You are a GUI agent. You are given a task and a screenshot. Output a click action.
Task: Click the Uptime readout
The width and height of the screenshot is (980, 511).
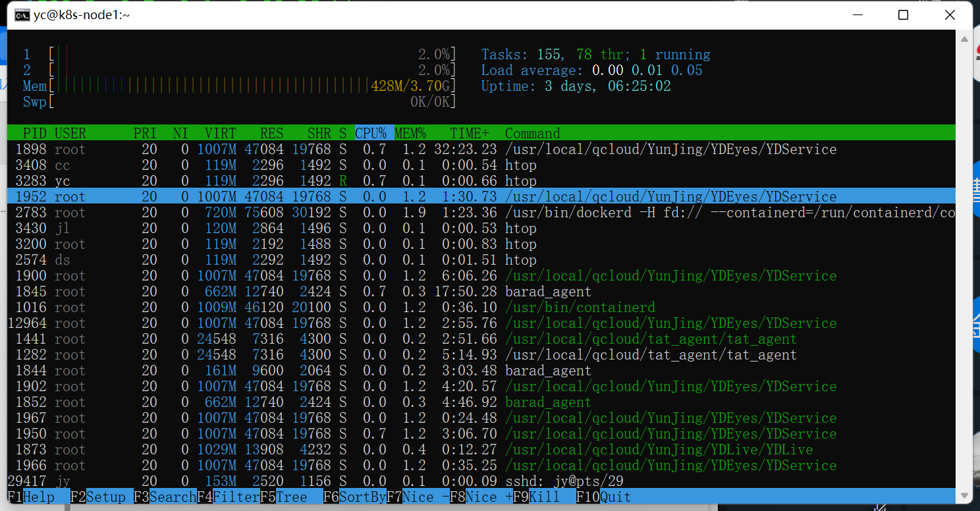[x=576, y=86]
